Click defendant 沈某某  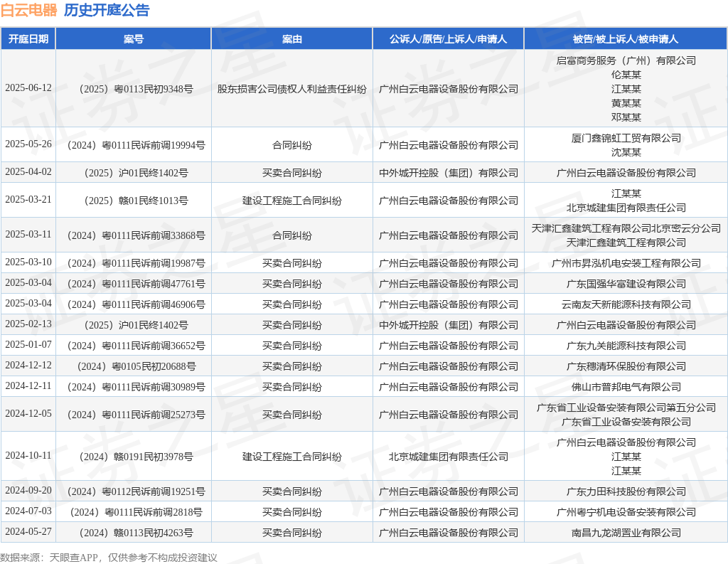pos(626,152)
